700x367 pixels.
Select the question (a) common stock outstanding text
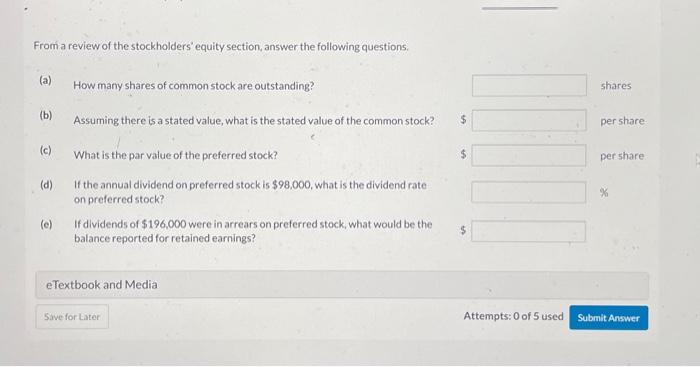pyautogui.click(x=194, y=86)
